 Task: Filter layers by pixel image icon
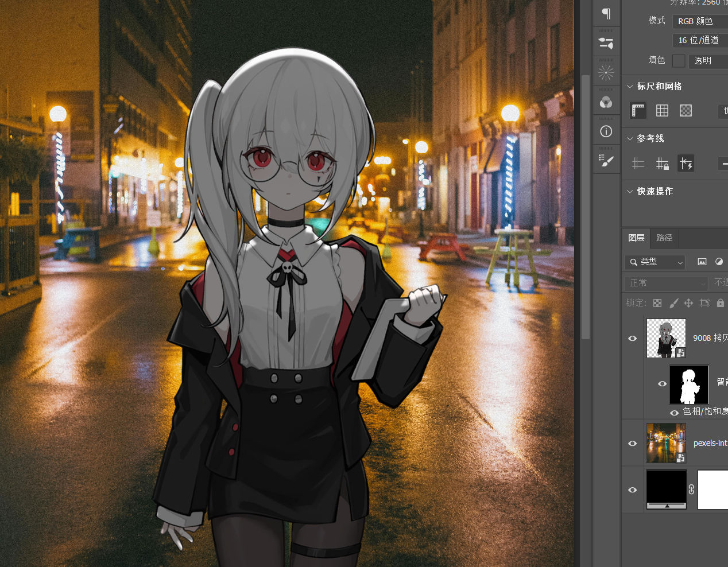[702, 262]
